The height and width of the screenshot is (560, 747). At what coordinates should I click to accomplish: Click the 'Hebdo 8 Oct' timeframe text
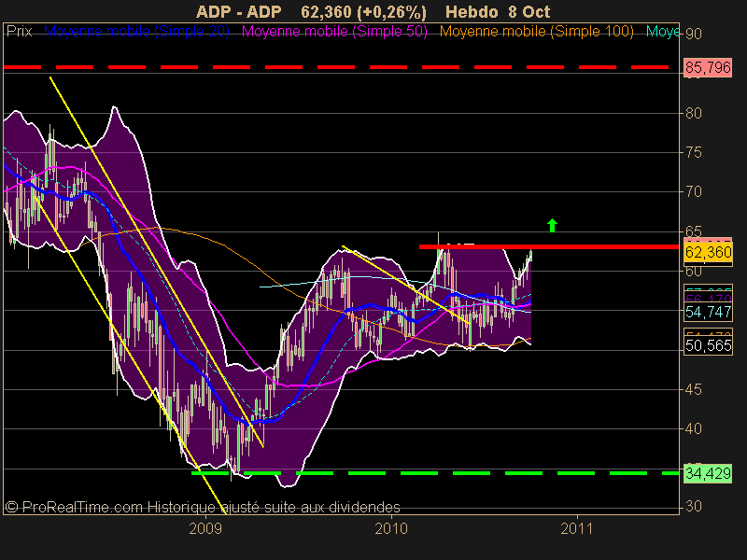tap(498, 11)
